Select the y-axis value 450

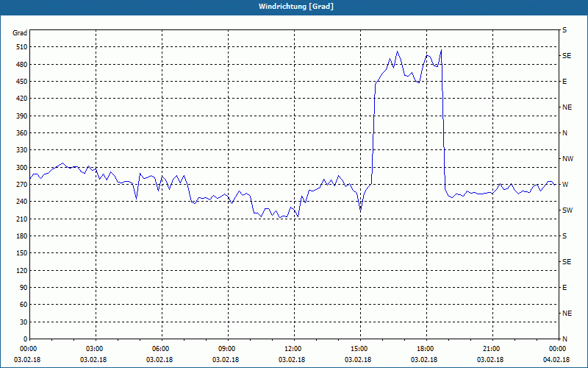(x=22, y=82)
